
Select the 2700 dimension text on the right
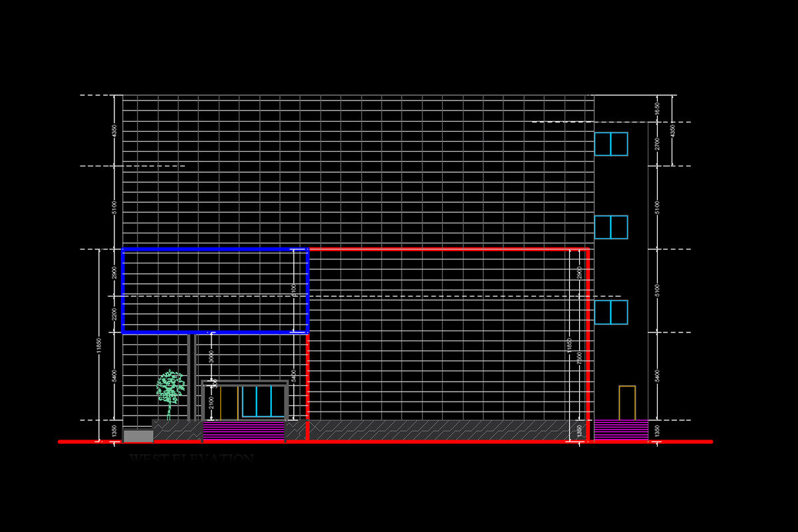tap(657, 144)
